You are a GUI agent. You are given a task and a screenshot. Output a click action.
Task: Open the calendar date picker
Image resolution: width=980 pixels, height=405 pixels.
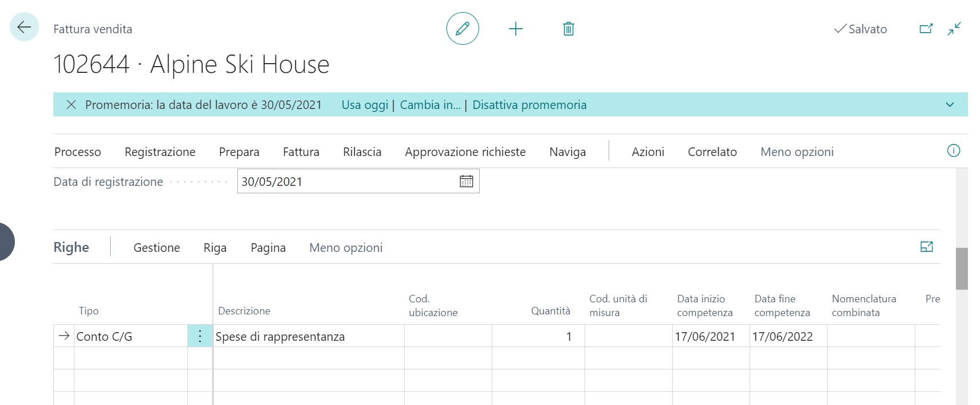click(x=467, y=181)
